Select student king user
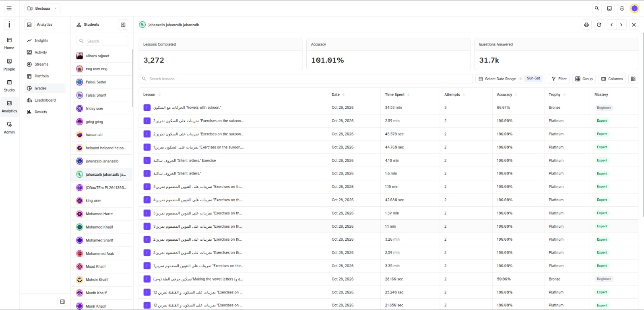This screenshot has width=644, height=310. point(102,201)
